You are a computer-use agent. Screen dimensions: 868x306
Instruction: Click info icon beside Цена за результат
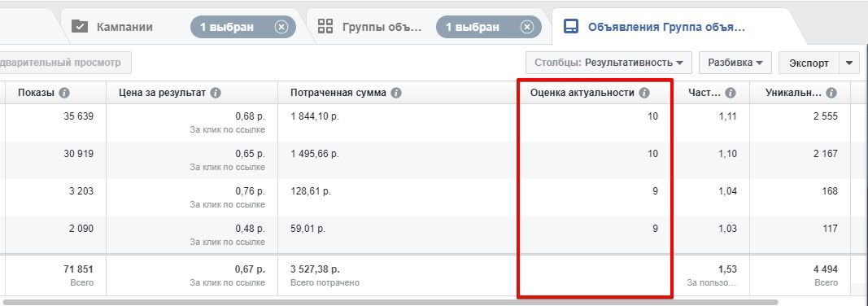pyautogui.click(x=216, y=93)
